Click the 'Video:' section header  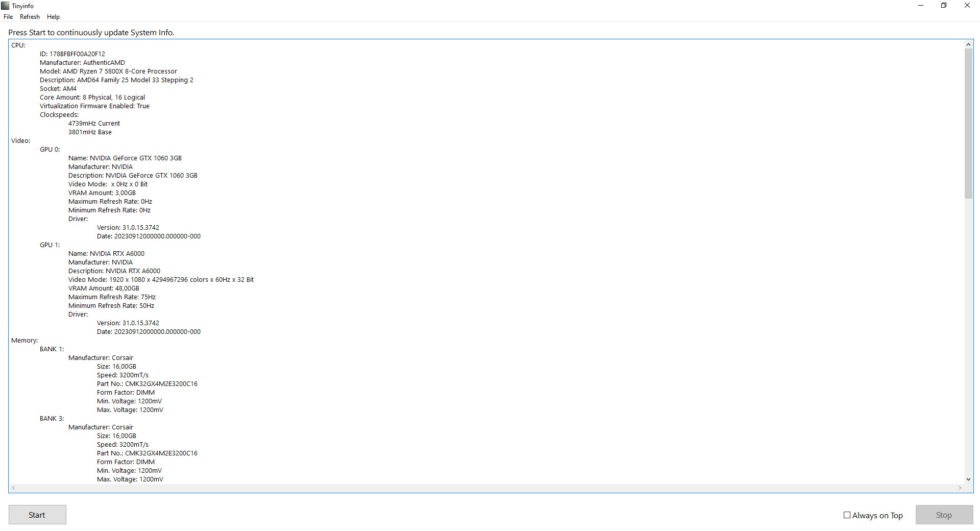(20, 141)
